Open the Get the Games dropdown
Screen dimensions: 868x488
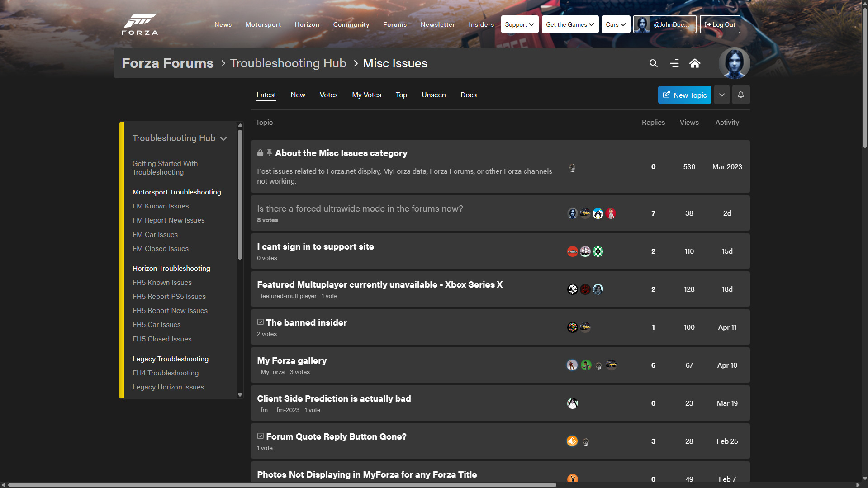coord(570,24)
